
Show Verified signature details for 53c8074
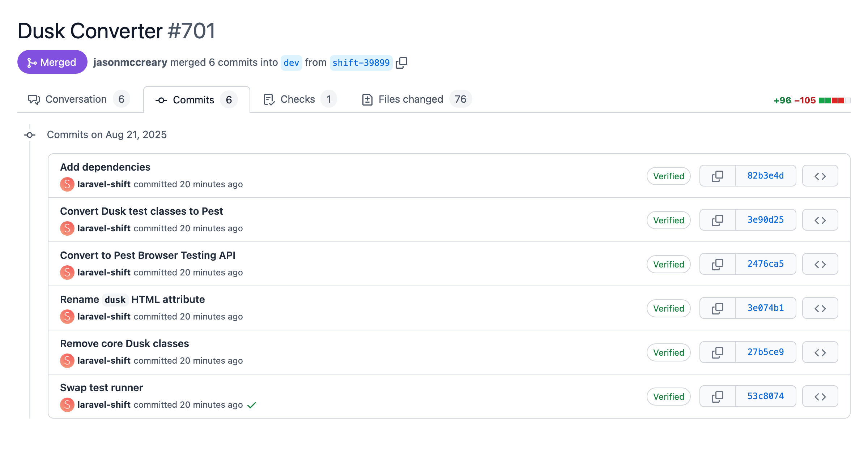(x=669, y=397)
